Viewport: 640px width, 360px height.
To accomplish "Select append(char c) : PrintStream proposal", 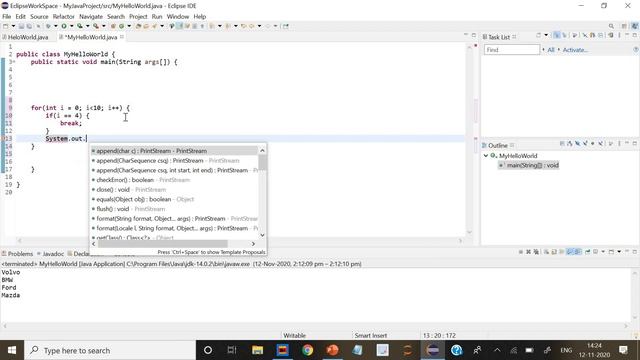I will coord(174,151).
